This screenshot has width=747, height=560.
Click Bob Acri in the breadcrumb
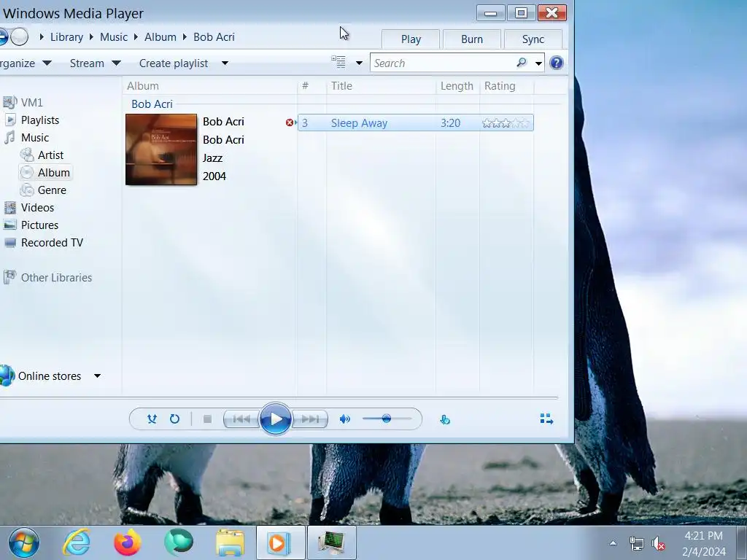point(214,36)
